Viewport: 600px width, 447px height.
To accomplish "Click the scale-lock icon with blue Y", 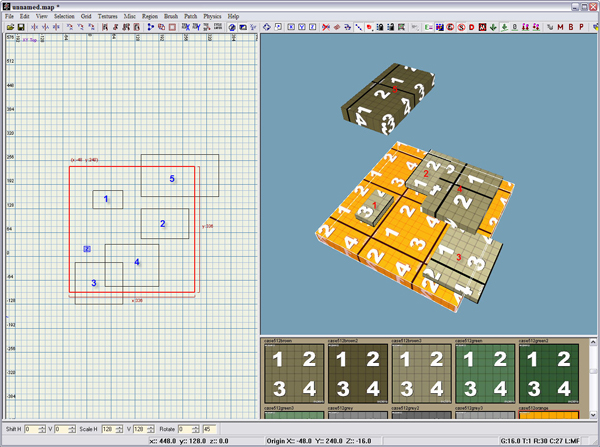I will coord(196,27).
